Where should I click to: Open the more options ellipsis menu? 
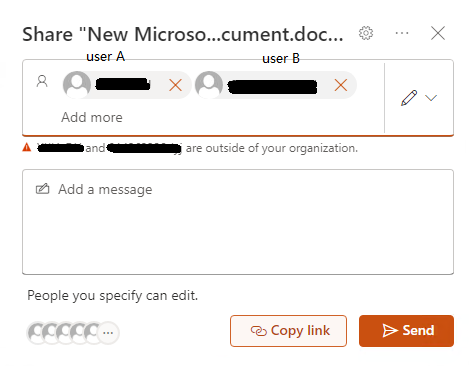[402, 33]
